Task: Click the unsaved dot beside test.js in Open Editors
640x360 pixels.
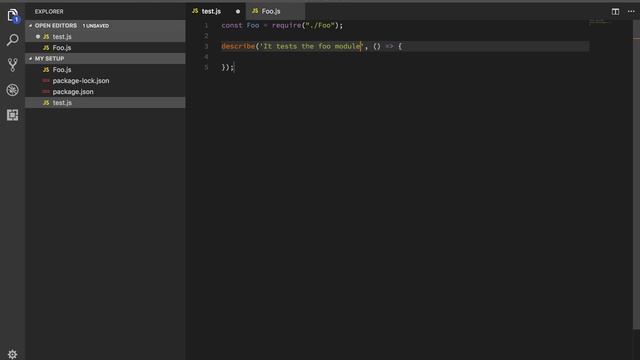Action: [x=38, y=36]
